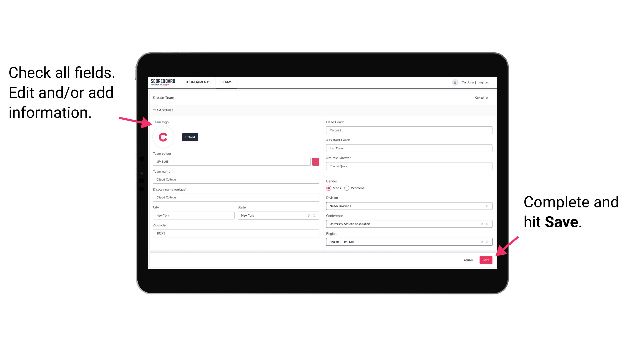Click the Save button to confirm
This screenshot has height=346, width=644.
(486, 259)
